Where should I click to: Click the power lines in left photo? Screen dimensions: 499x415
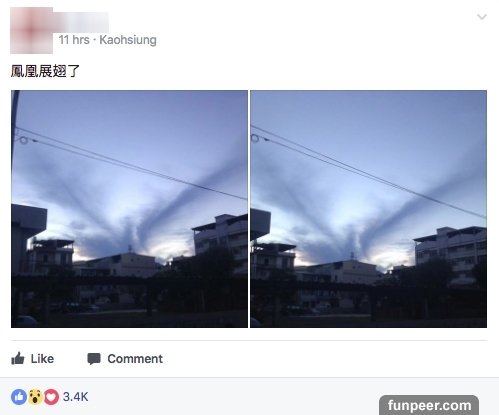(x=130, y=163)
